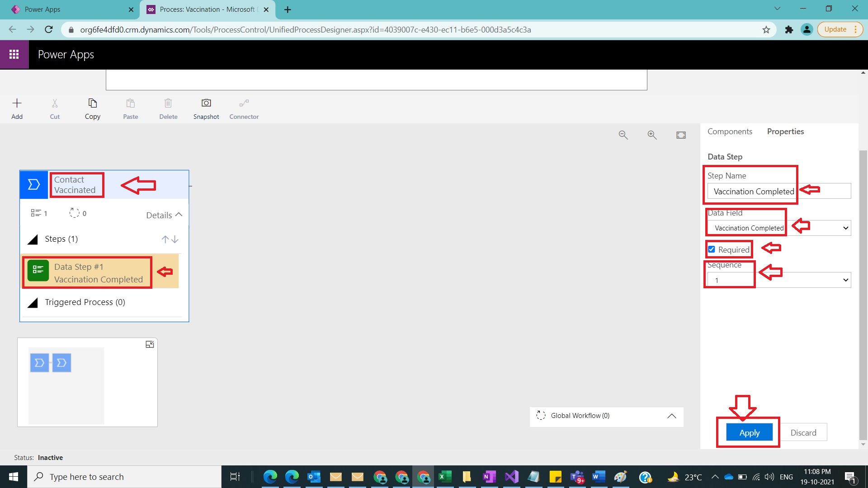
Task: Click the zoom in magnifier icon
Action: click(x=652, y=135)
